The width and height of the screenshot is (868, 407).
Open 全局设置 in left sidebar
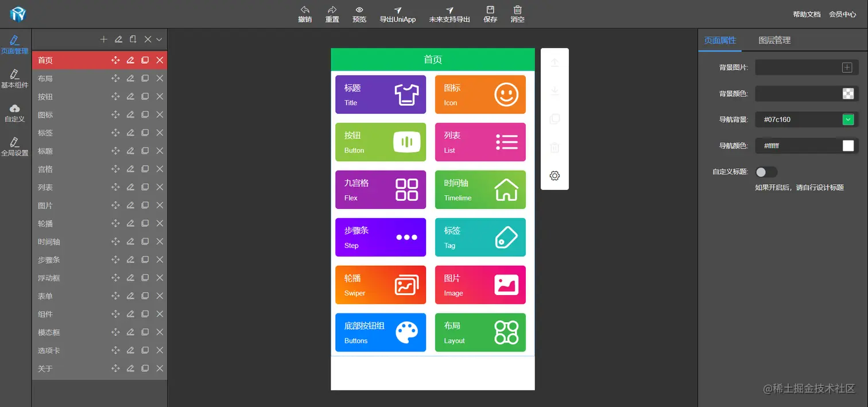[15, 147]
